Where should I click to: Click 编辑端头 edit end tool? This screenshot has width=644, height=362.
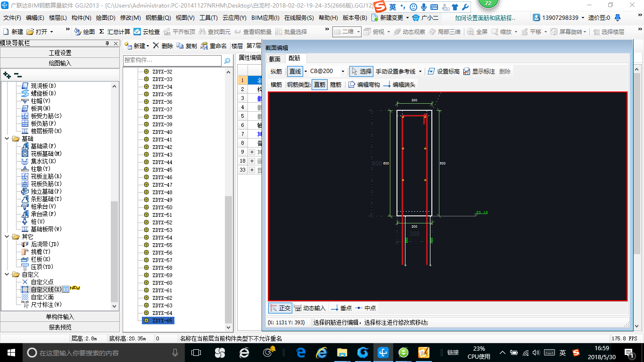point(399,84)
